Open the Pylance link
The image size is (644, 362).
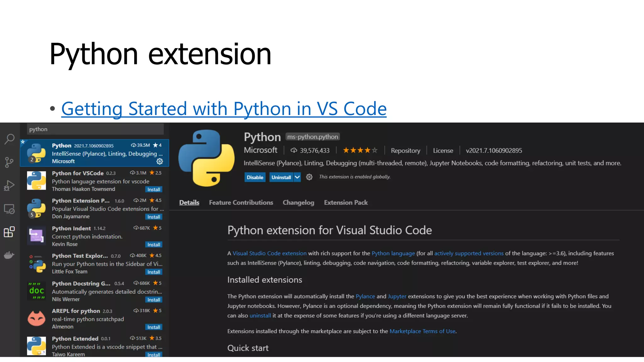pos(365,296)
